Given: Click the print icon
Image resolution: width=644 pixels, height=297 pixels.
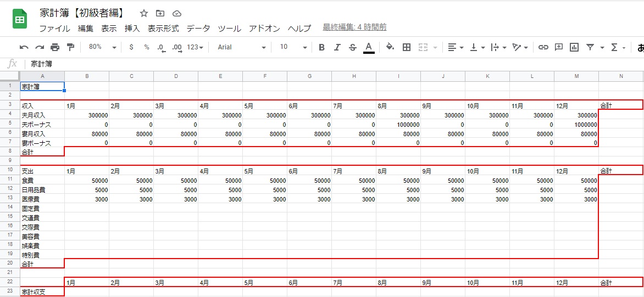Looking at the screenshot, I should (55, 47).
